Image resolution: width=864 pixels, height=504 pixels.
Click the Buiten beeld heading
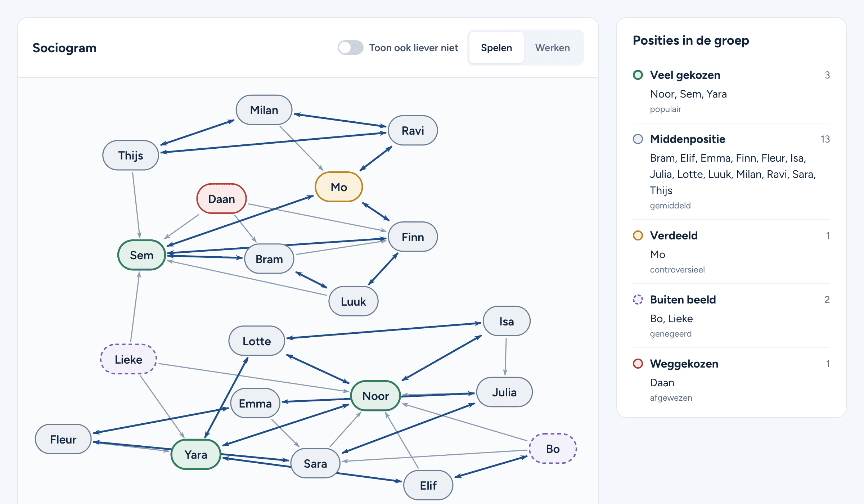[x=683, y=300]
